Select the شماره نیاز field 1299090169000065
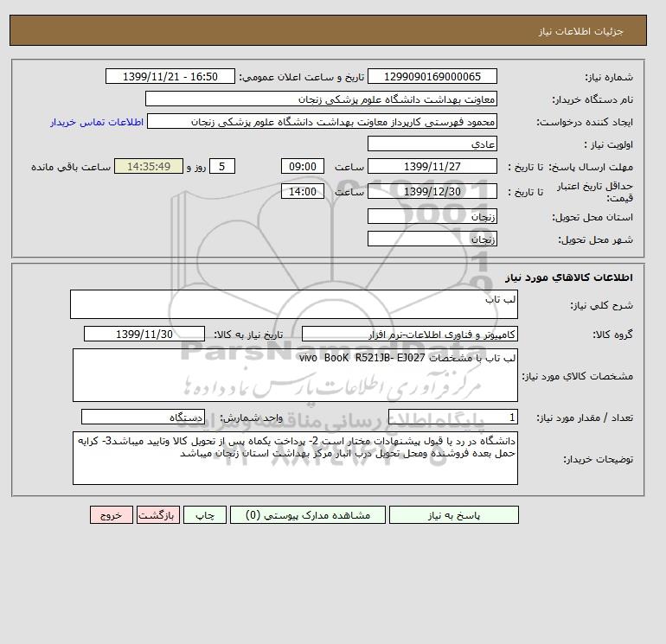This screenshot has width=666, height=644. [432, 76]
